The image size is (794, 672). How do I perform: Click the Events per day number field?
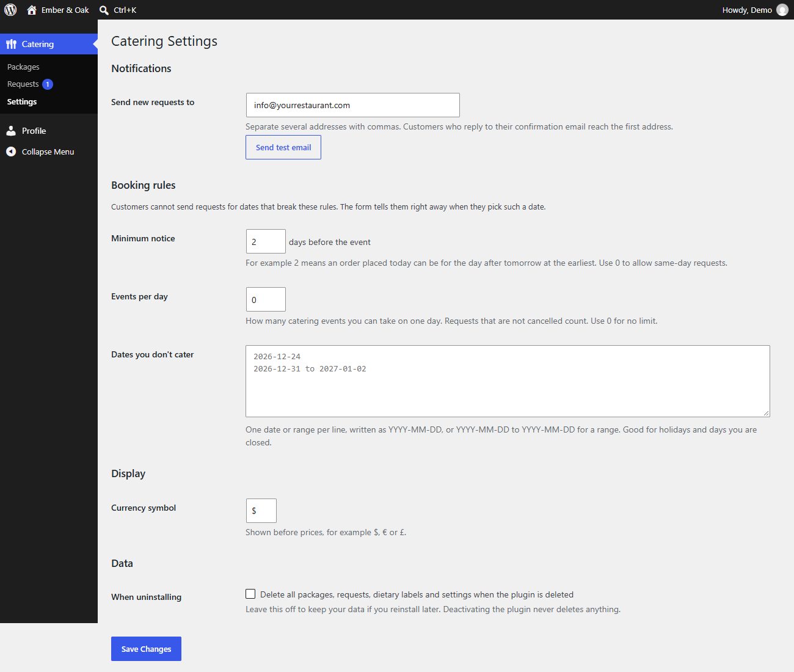pyautogui.click(x=266, y=299)
